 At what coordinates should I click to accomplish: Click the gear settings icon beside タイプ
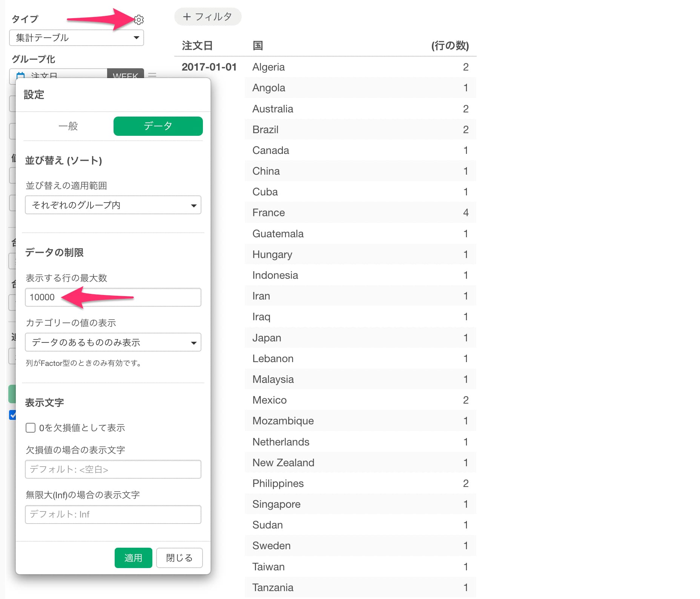139,20
